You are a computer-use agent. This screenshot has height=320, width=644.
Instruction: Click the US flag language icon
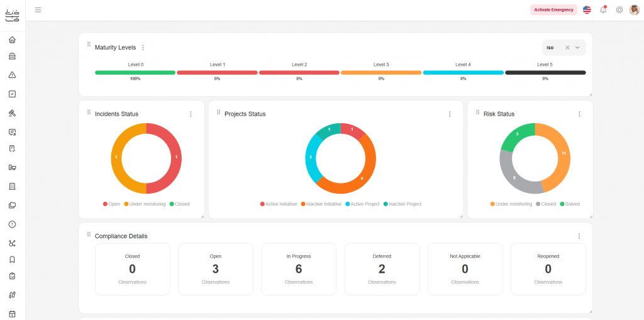(x=587, y=10)
